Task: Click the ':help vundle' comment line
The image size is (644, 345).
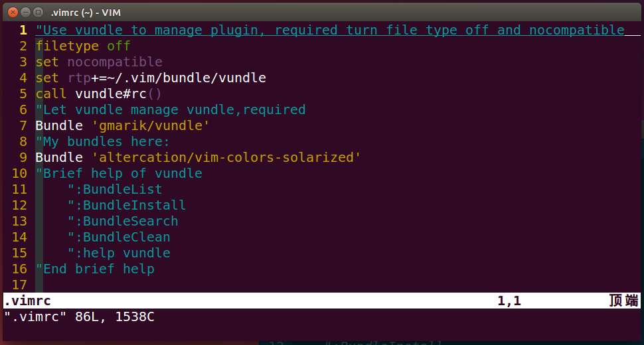Action: point(119,253)
